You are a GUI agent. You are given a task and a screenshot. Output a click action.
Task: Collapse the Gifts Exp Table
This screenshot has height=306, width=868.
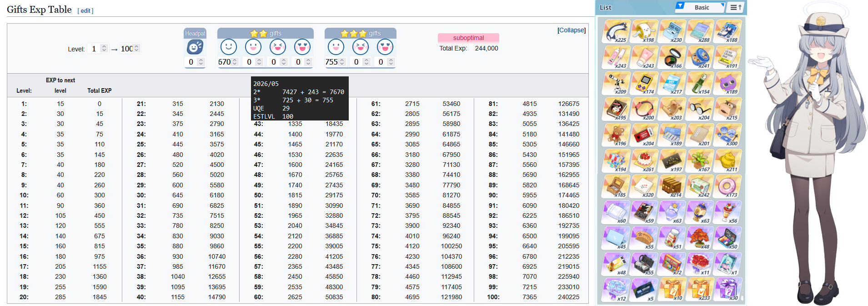point(572,30)
